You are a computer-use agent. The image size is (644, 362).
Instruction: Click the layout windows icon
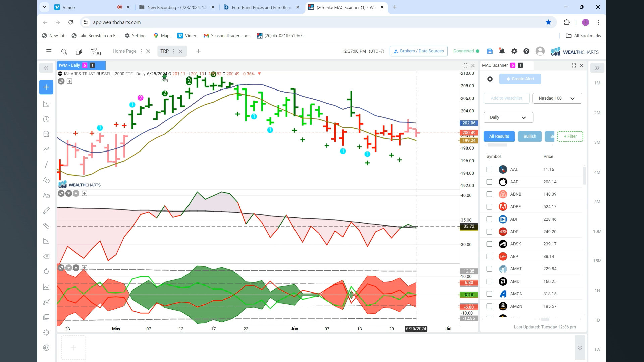79,51
